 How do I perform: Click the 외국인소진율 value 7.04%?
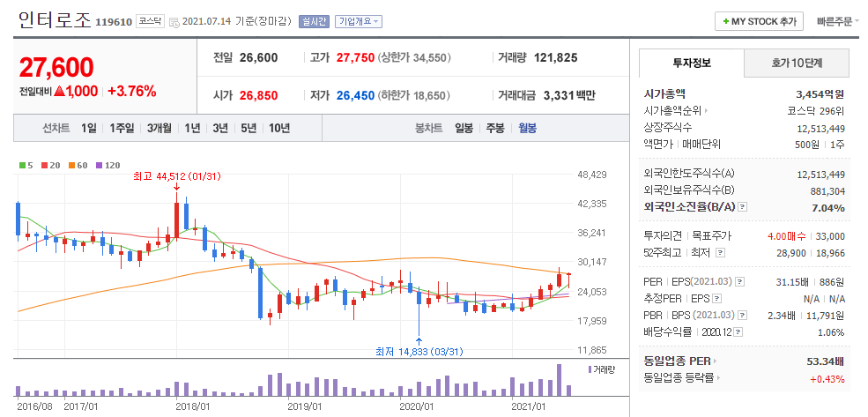[828, 208]
